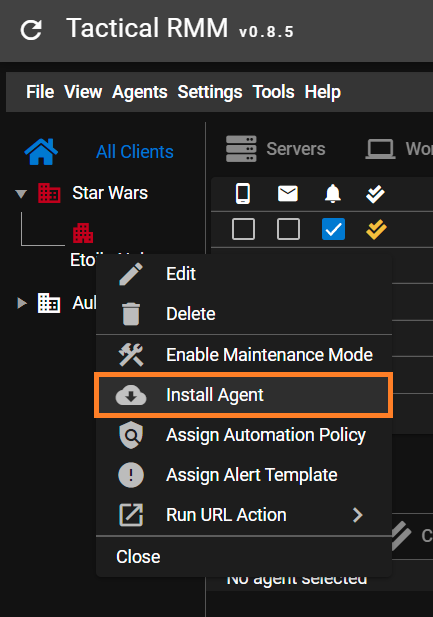
Task: Click the Servers stack icon
Action: [241, 149]
